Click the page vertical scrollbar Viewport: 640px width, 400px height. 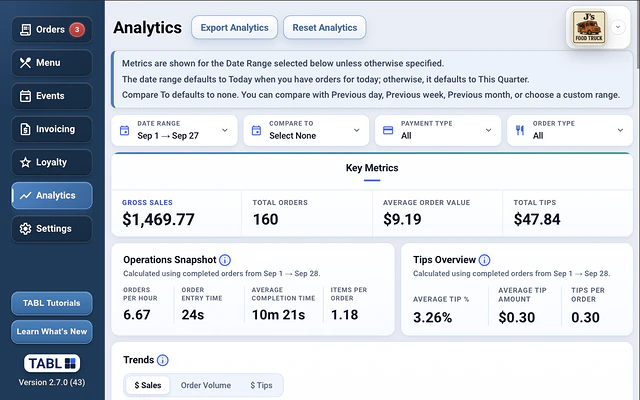[x=638, y=35]
